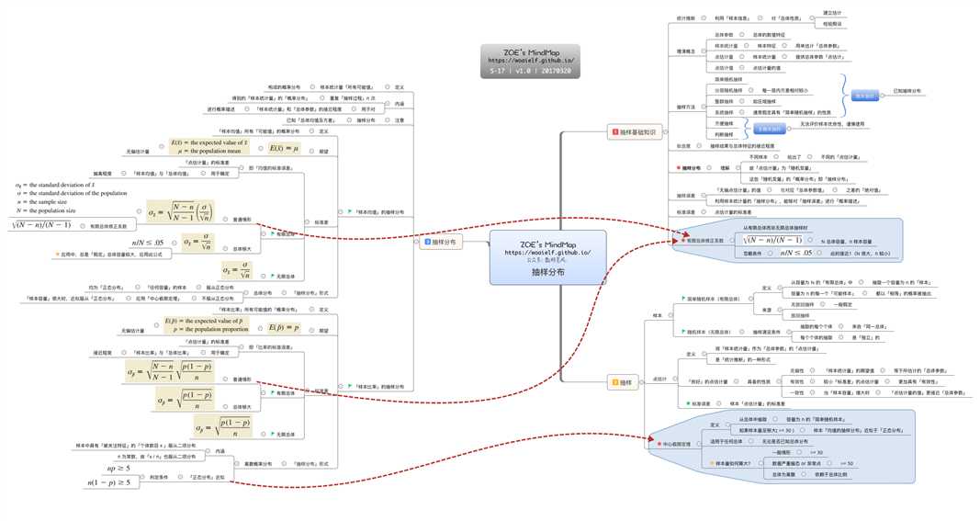Select 'N = the population size' note text
This screenshot has width=980, height=521.
(x=45, y=210)
